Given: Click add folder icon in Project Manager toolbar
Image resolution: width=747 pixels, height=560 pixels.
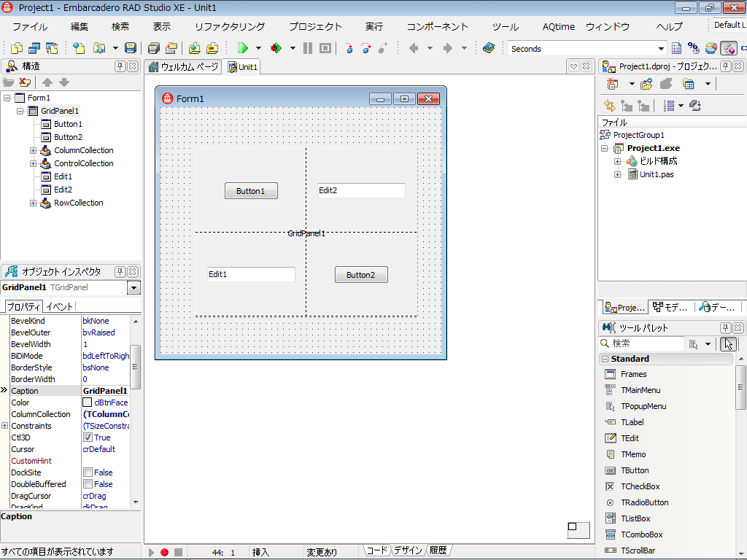Looking at the screenshot, I should [646, 85].
